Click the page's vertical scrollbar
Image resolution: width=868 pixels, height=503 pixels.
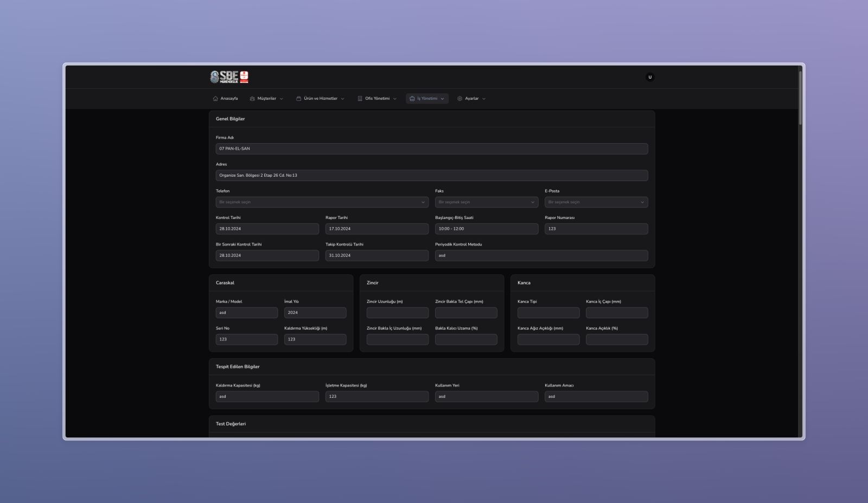point(800,98)
